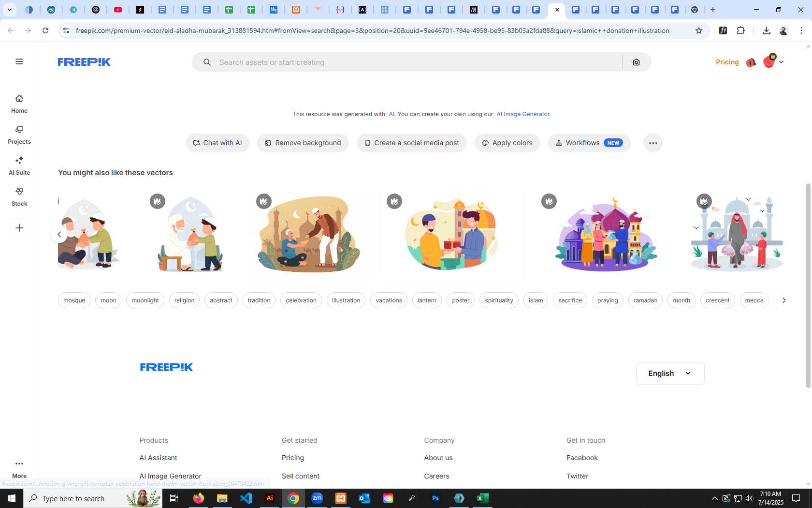Screen dimensions: 812x508
Task: Select the spirituality tag
Action: coord(499,300)
